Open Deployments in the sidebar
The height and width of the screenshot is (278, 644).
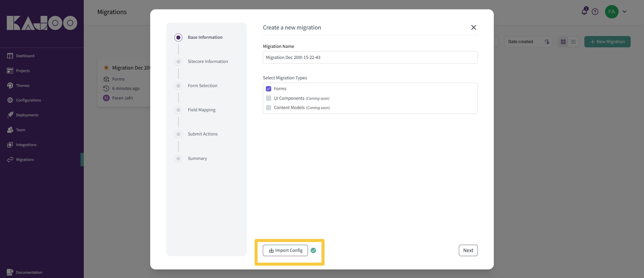point(27,115)
